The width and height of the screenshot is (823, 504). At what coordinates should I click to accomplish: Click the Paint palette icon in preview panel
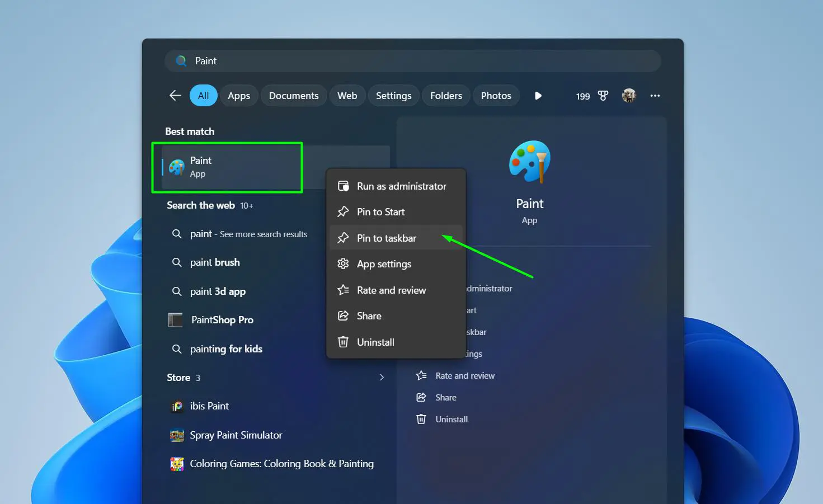tap(529, 162)
